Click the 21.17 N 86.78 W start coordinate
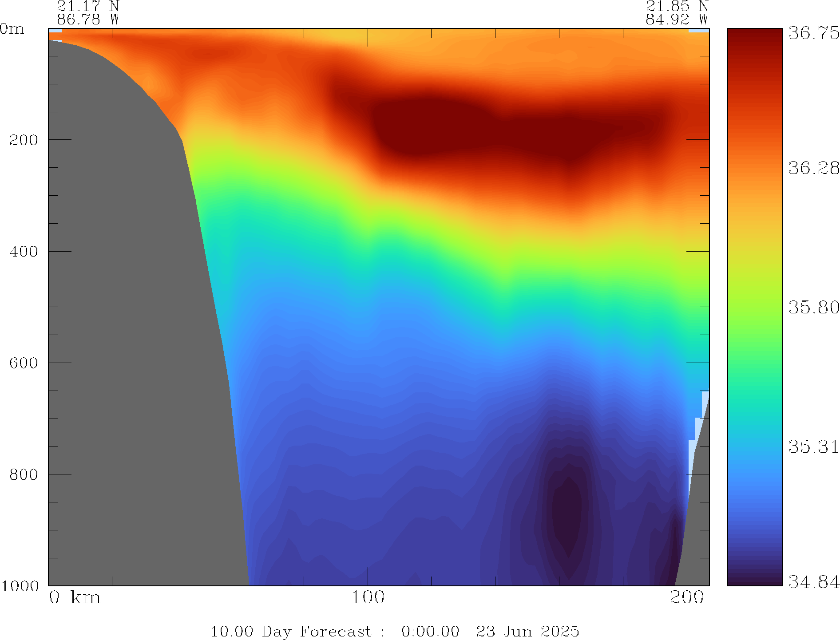840x640 pixels. 88,12
